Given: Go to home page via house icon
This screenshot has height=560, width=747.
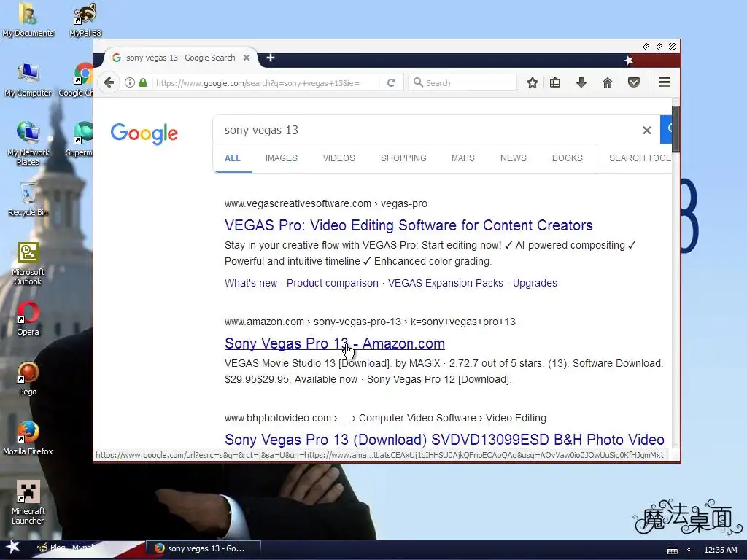Looking at the screenshot, I should coord(608,83).
